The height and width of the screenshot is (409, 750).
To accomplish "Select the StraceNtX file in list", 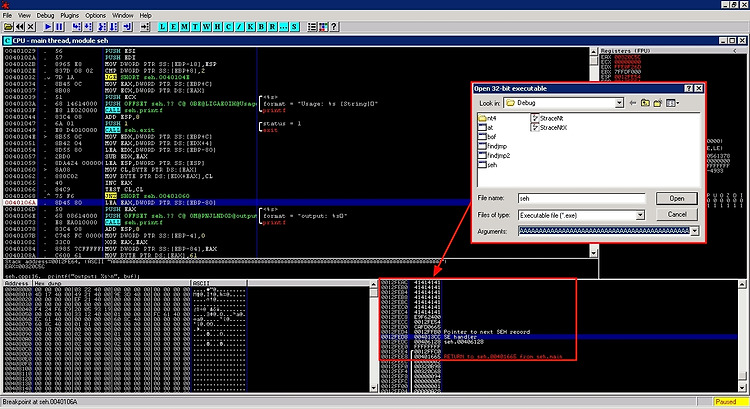I will tap(549, 128).
